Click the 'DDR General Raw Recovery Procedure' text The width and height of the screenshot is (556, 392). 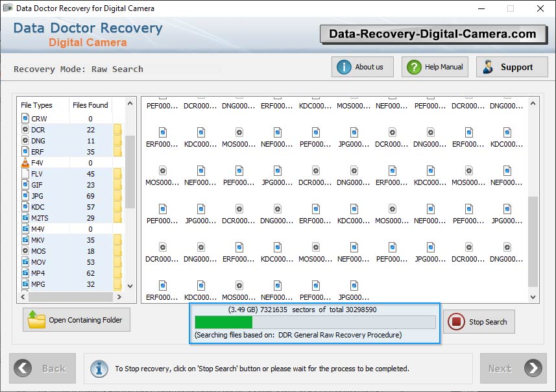pos(340,335)
